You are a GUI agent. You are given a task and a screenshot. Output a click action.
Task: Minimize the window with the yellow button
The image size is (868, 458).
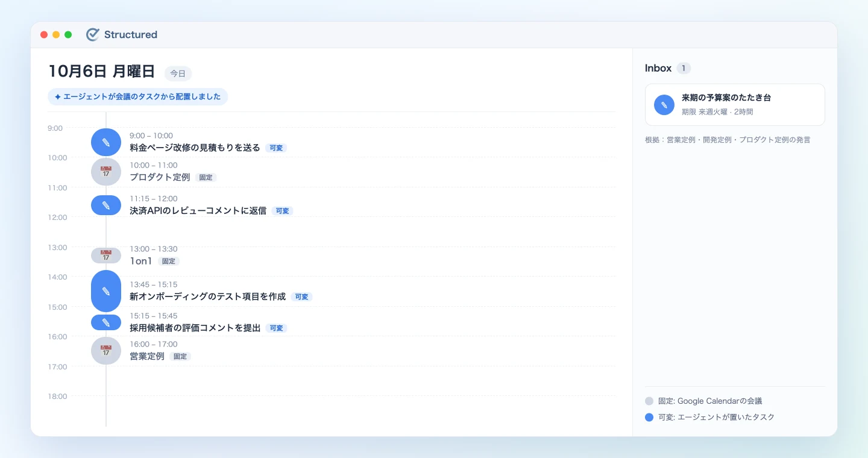[x=56, y=35]
